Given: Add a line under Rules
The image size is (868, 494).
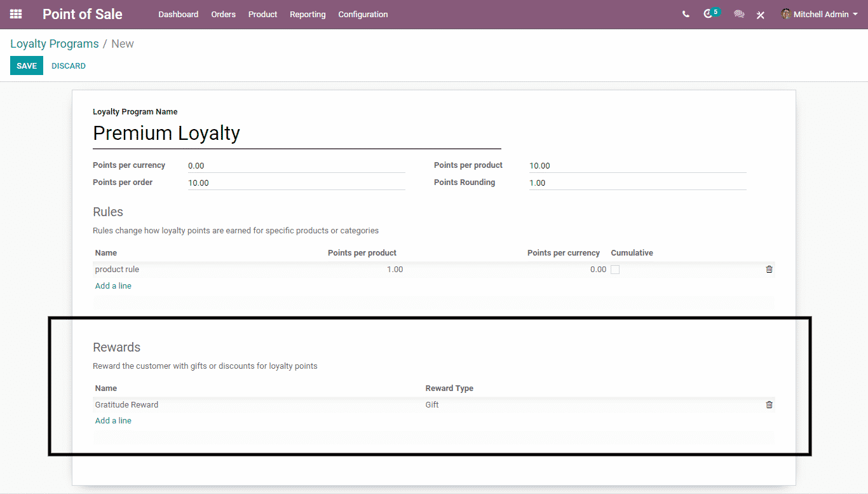Looking at the screenshot, I should (113, 286).
